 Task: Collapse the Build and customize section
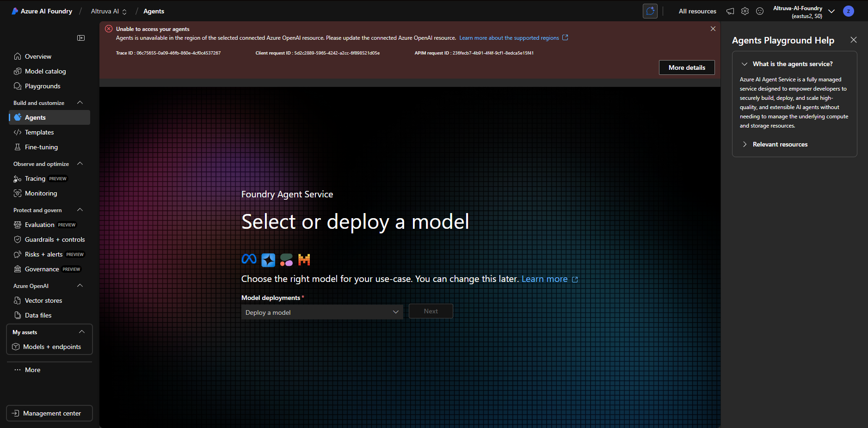(80, 103)
